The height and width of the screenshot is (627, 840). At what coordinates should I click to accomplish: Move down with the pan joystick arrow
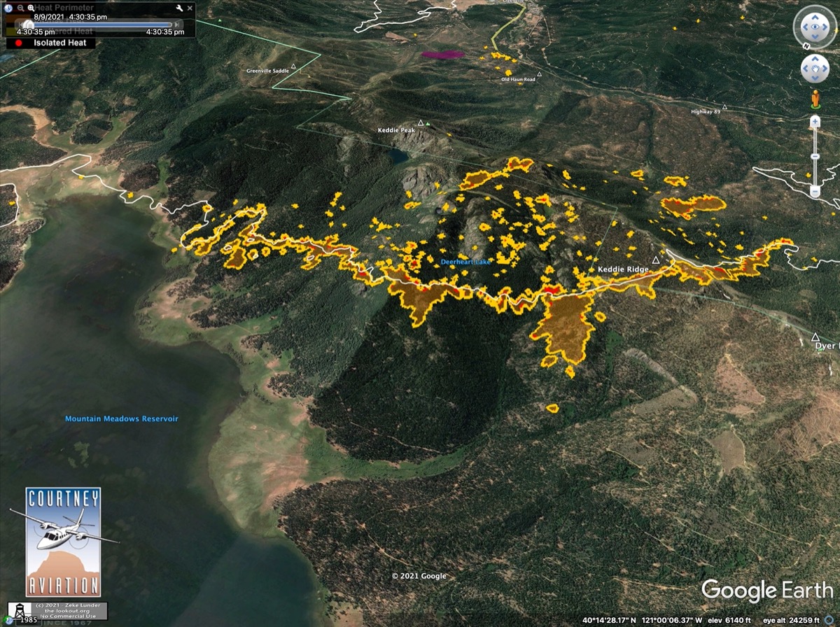(x=815, y=77)
